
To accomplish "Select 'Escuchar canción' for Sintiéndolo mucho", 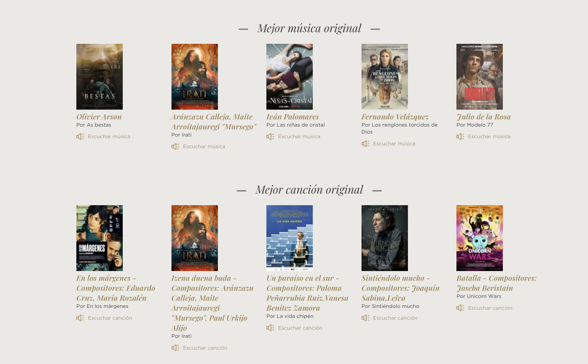I will pos(395,318).
